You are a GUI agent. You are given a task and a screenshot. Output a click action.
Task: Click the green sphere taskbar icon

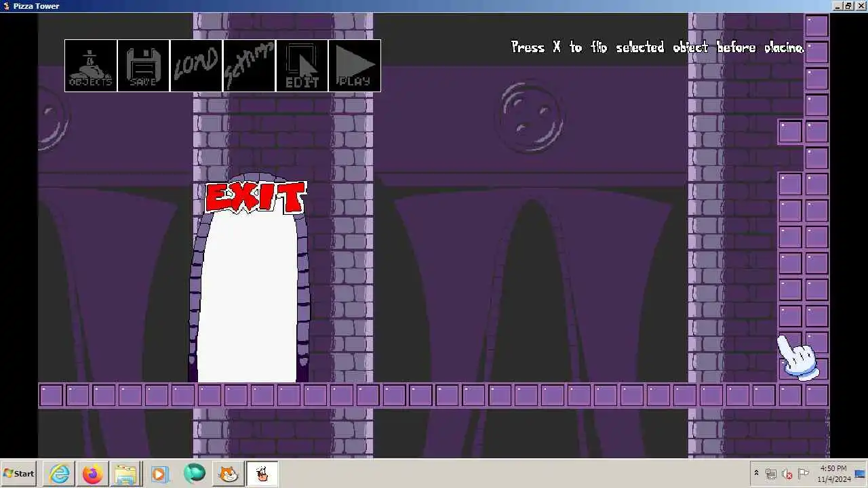tap(195, 473)
